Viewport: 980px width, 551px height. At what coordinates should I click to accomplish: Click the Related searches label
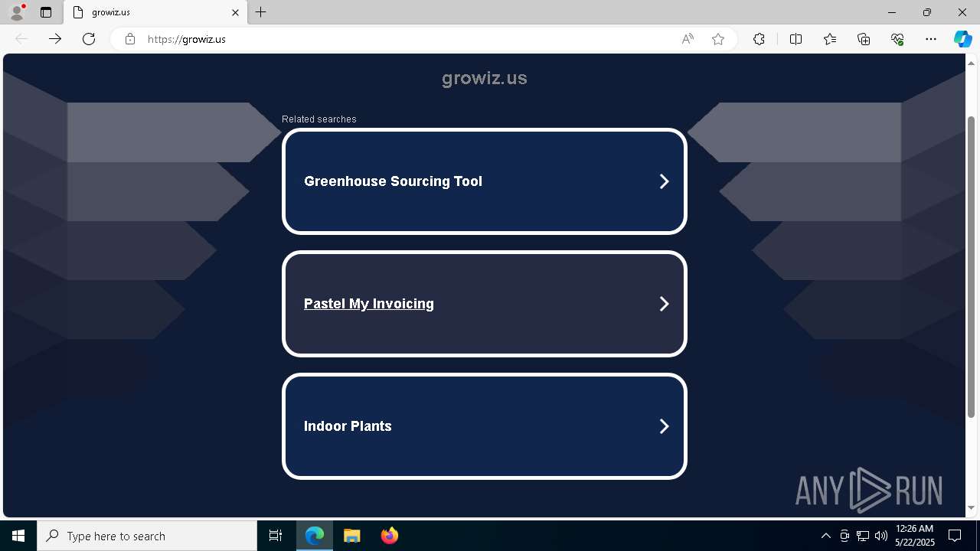[319, 119]
